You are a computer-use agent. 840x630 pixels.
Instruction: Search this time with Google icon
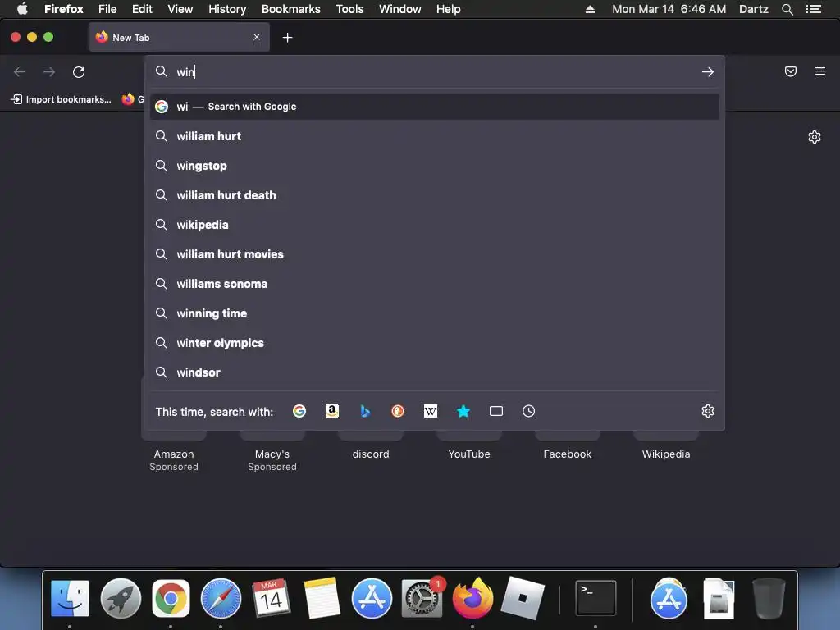[299, 411]
